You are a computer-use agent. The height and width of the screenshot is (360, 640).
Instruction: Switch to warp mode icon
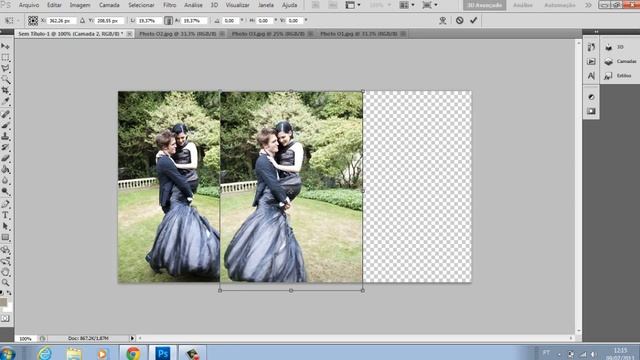[443, 20]
